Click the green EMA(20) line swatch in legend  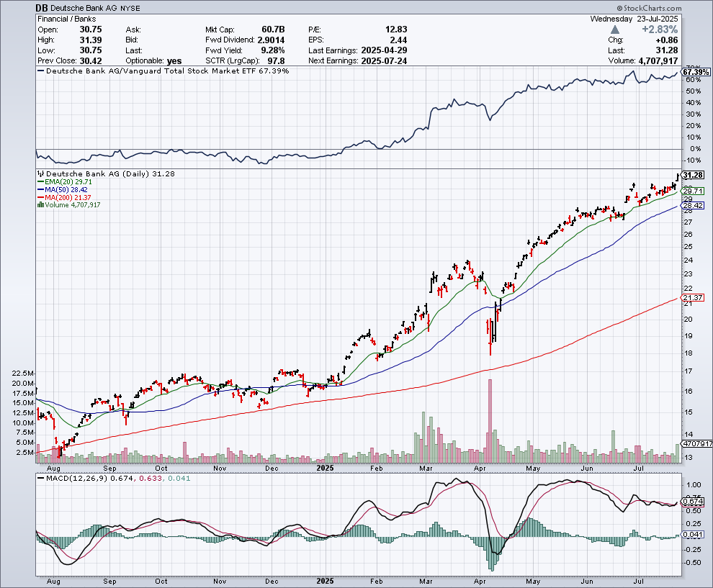tap(40, 182)
